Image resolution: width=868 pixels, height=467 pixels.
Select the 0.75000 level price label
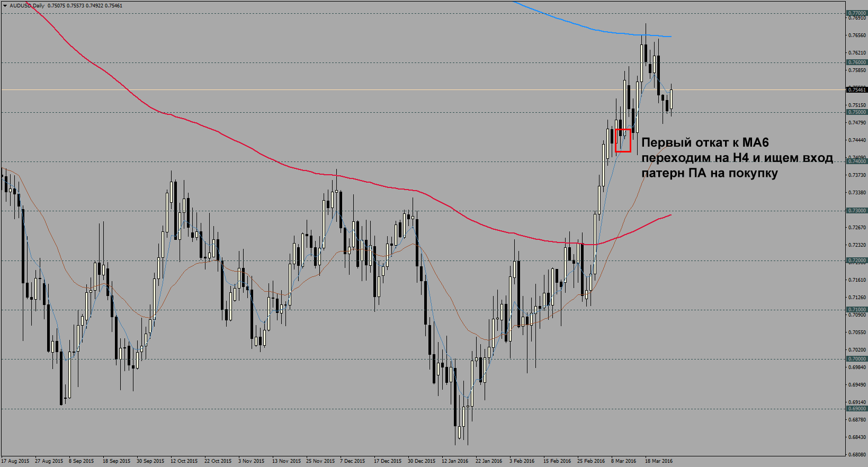pos(857,112)
